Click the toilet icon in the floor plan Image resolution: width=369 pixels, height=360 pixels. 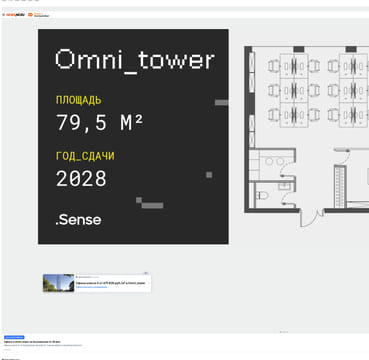click(x=262, y=195)
